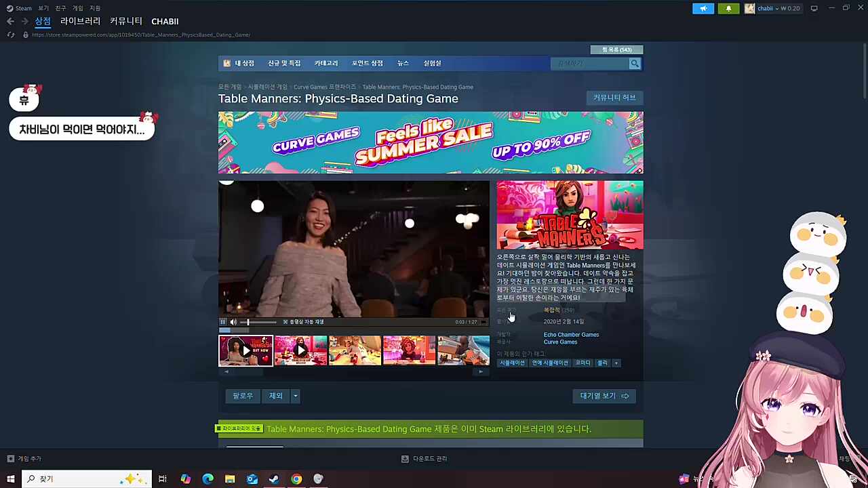Open the green notifications bell
Viewport: 868px width, 488px height.
[728, 8]
